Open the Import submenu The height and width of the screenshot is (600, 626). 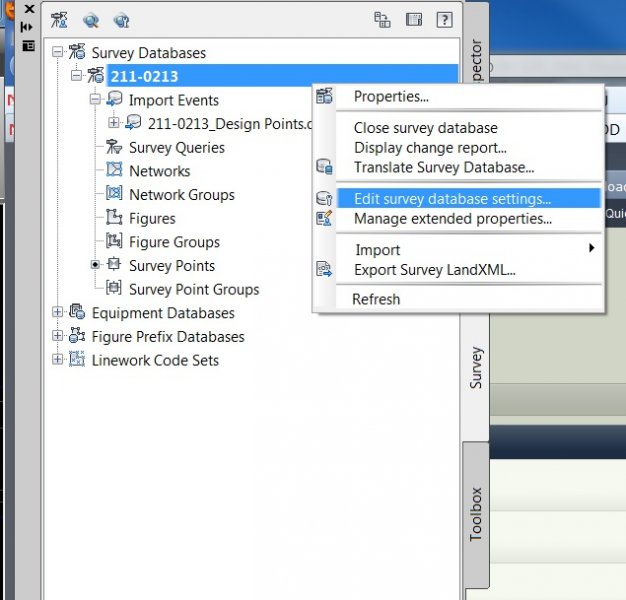[x=377, y=249]
